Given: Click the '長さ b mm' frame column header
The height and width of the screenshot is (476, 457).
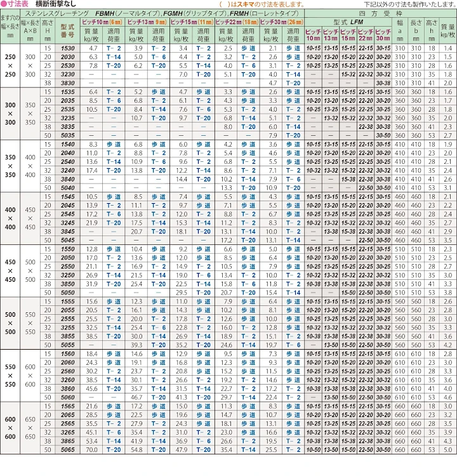Looking at the screenshot, I should click(416, 30).
